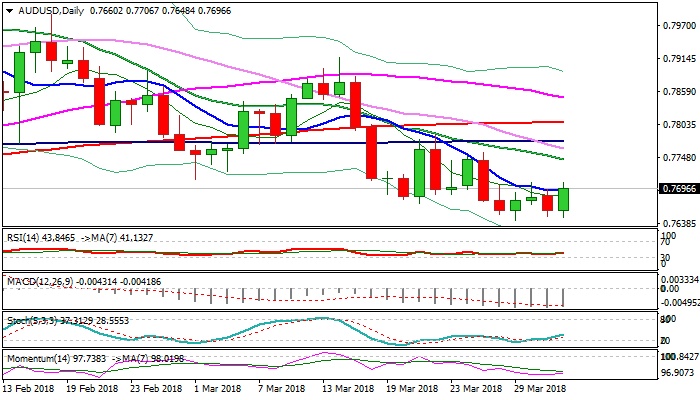Screen dimensions: 700x400
Task: Click the Momentum(14) indicator label
Action: coord(39,357)
